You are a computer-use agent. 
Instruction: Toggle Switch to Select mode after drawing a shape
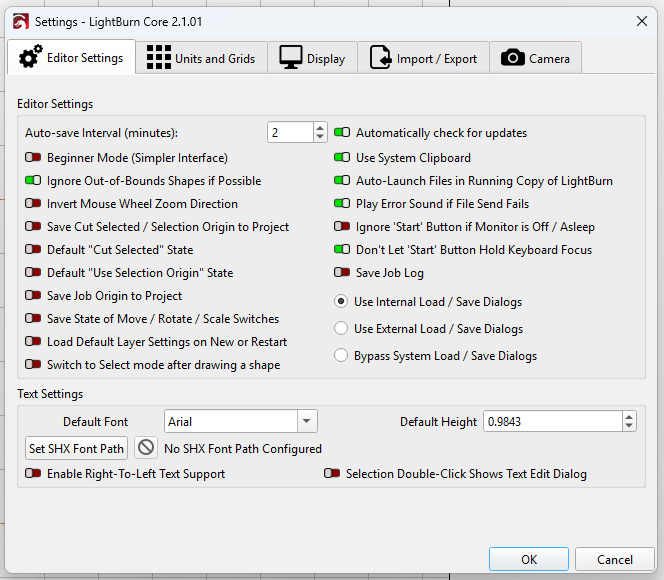click(33, 364)
